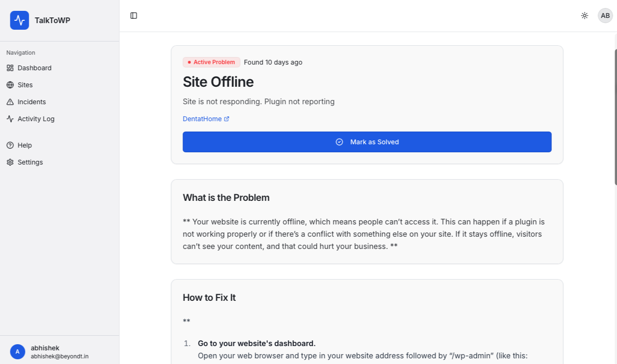Image resolution: width=617 pixels, height=364 pixels.
Task: Go to the Help section
Action: click(x=24, y=145)
